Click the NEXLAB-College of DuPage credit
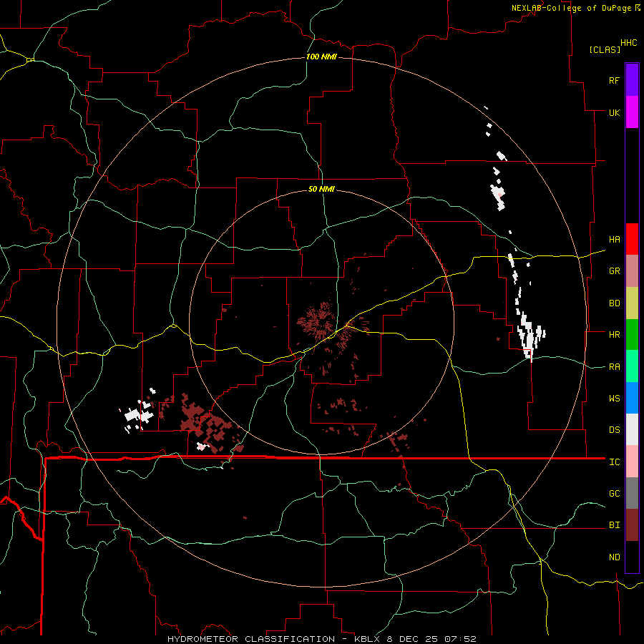Viewport: 644px width, 644px height. tap(576, 8)
